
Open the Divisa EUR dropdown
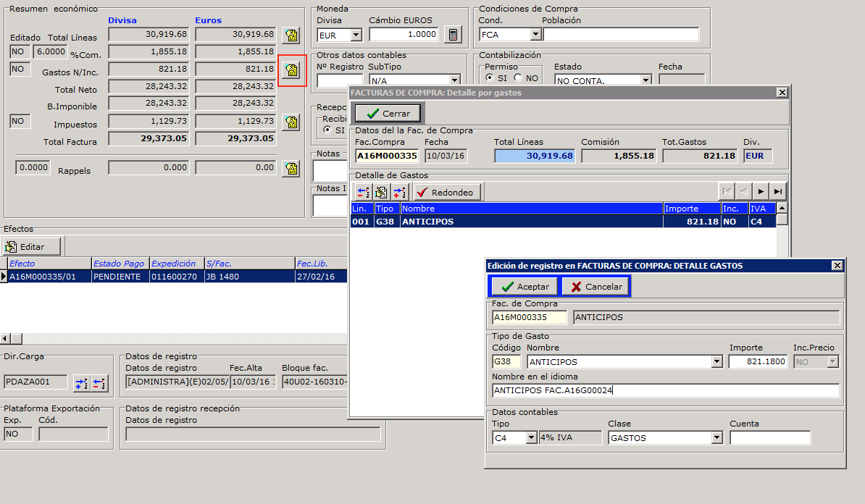pos(356,35)
